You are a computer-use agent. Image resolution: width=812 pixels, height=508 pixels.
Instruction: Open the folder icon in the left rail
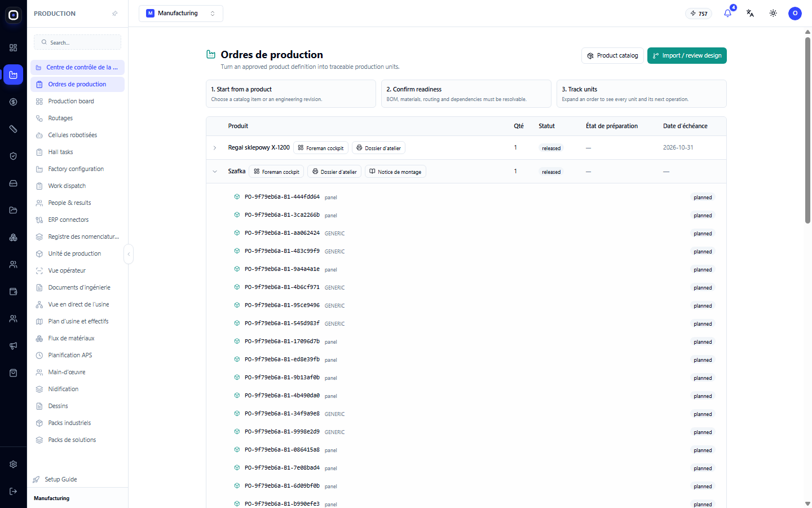pyautogui.click(x=14, y=211)
